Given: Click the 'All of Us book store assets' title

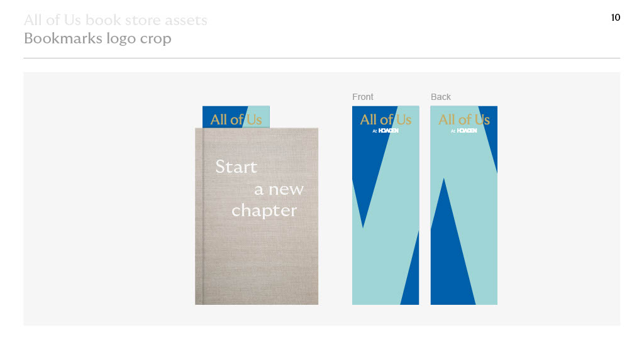Looking at the screenshot, I should 116,20.
